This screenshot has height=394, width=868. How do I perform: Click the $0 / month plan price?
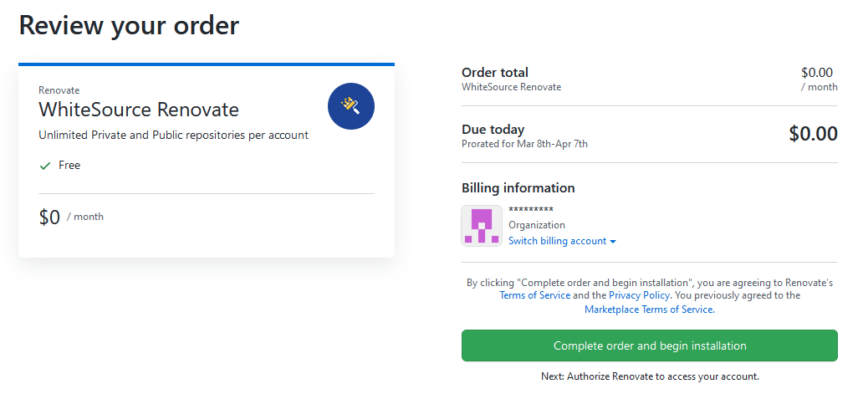point(71,217)
